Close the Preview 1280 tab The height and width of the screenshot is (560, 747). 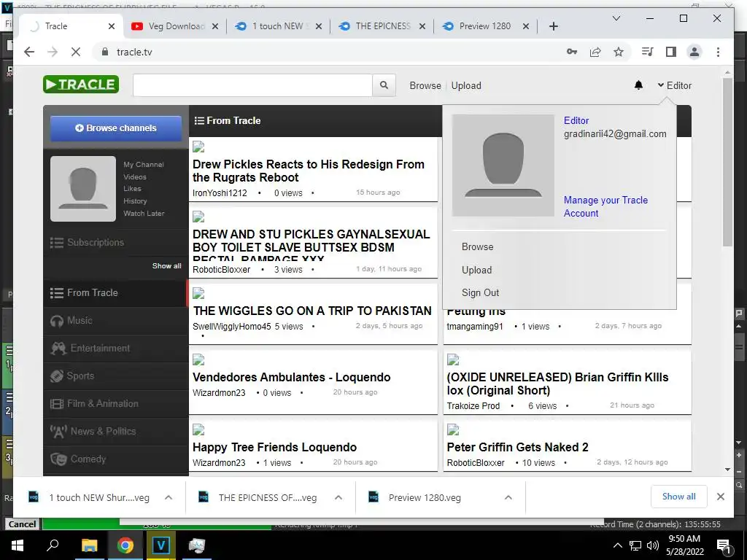pyautogui.click(x=526, y=26)
